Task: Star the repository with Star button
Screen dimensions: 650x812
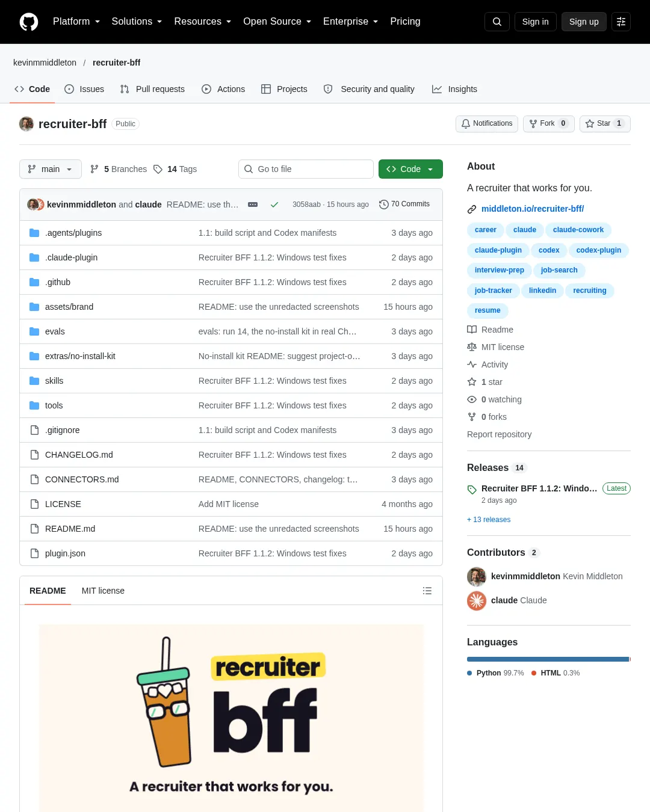Action: point(605,123)
